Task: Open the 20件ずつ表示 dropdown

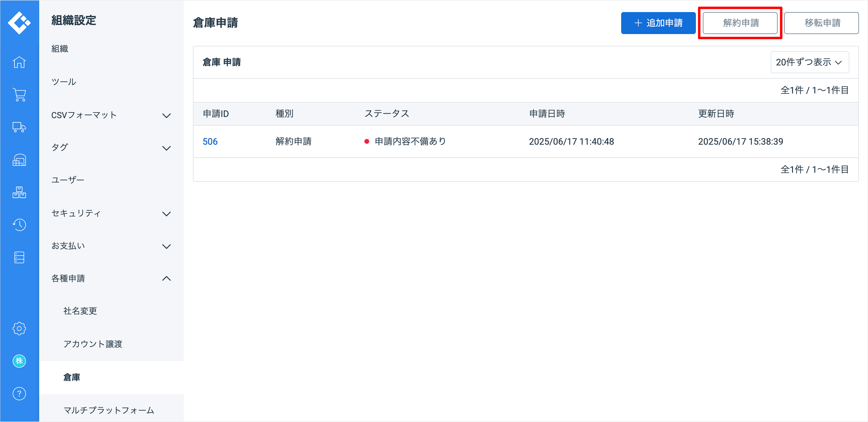Action: point(809,62)
